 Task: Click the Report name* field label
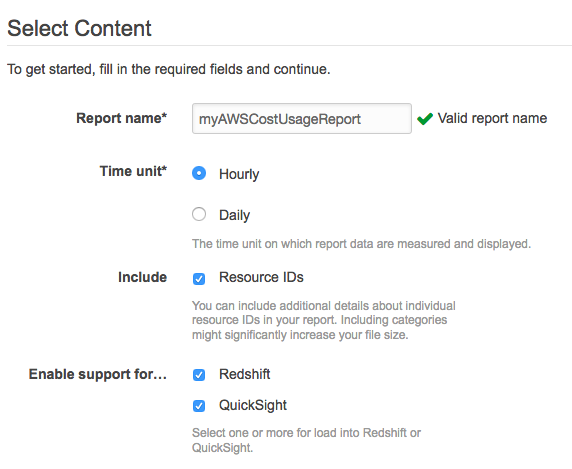pos(121,118)
